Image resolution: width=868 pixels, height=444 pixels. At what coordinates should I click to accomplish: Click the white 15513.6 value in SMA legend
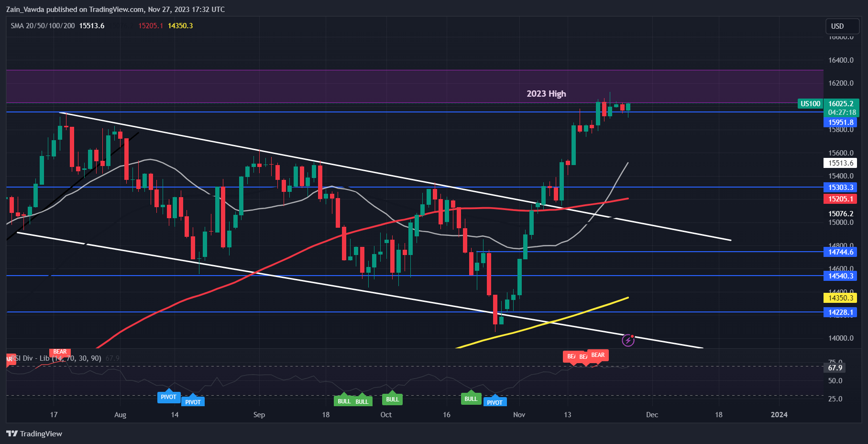pos(91,26)
